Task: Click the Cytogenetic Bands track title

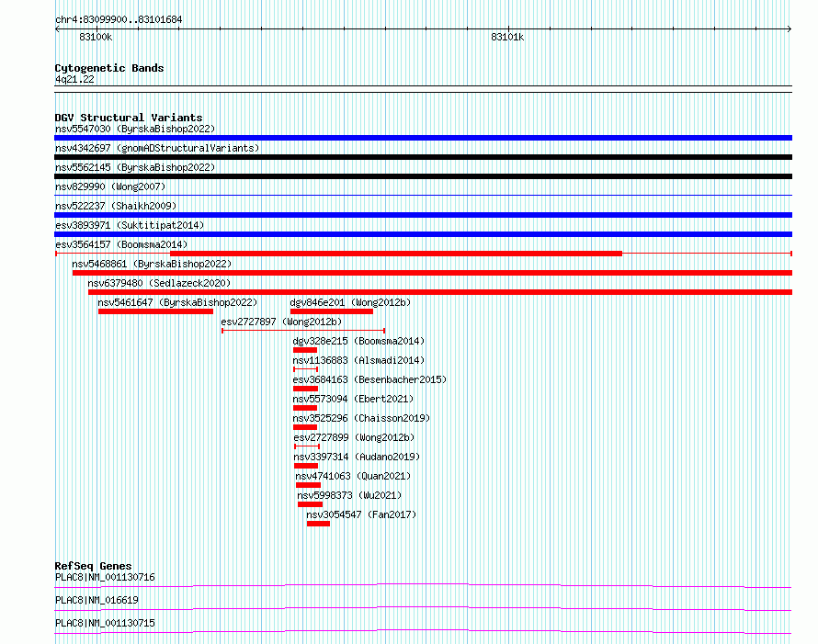Action: point(109,68)
